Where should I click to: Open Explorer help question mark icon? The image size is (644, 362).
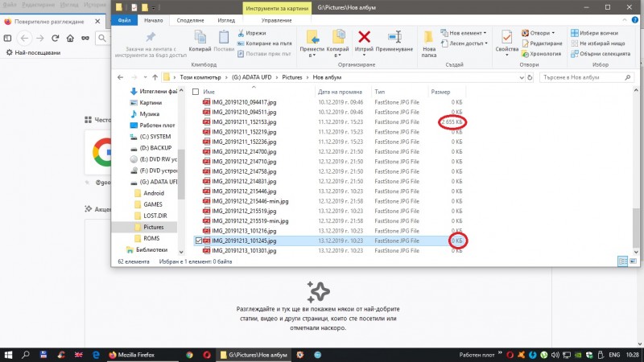click(x=635, y=19)
